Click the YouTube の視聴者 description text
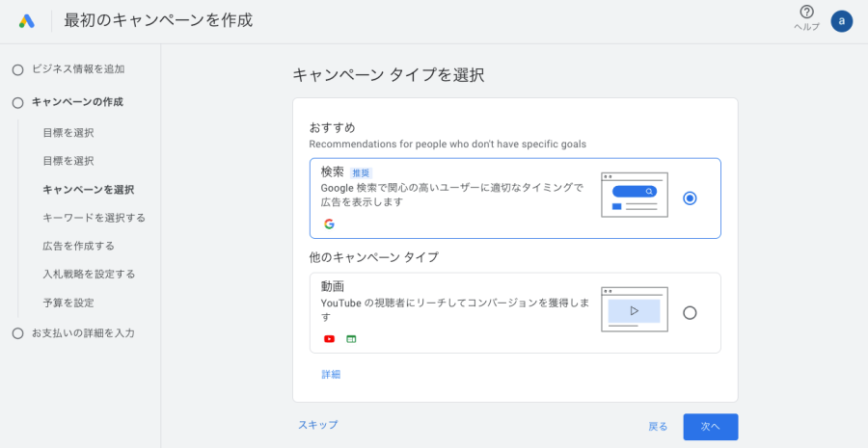 [455, 309]
